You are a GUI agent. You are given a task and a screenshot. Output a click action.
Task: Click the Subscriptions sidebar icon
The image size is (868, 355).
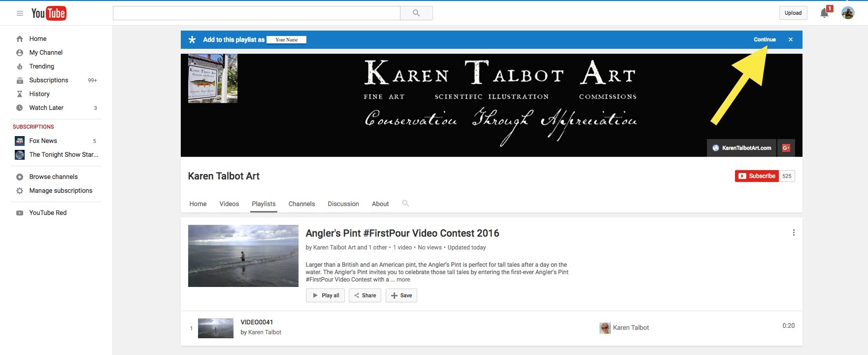(20, 80)
